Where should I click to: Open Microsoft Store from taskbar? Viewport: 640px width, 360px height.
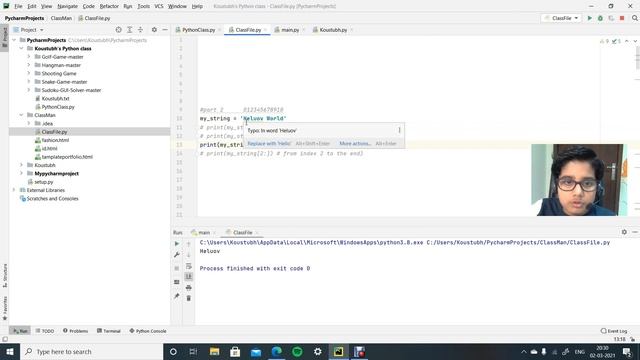click(x=235, y=351)
